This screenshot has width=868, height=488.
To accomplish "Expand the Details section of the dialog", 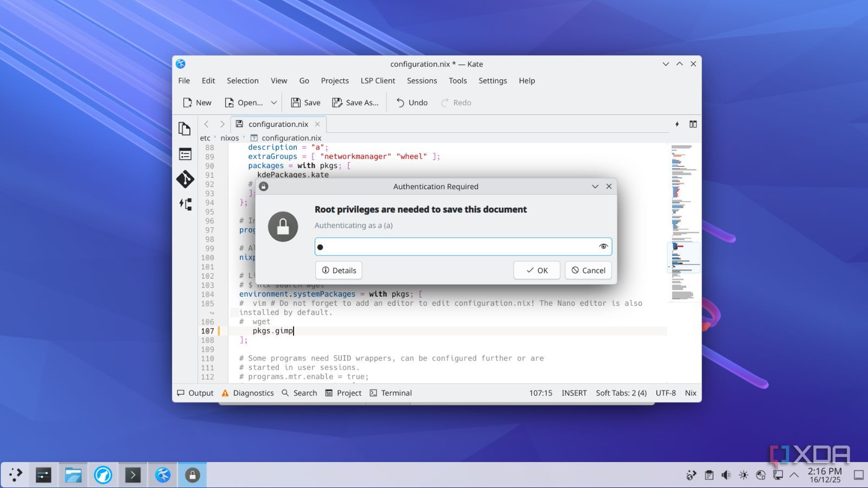I will coord(339,270).
